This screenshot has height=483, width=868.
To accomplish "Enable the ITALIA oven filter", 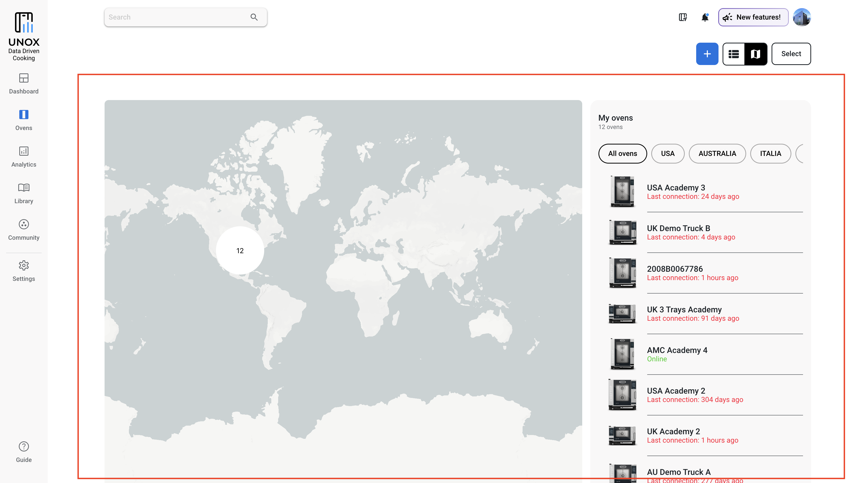I will (x=770, y=153).
